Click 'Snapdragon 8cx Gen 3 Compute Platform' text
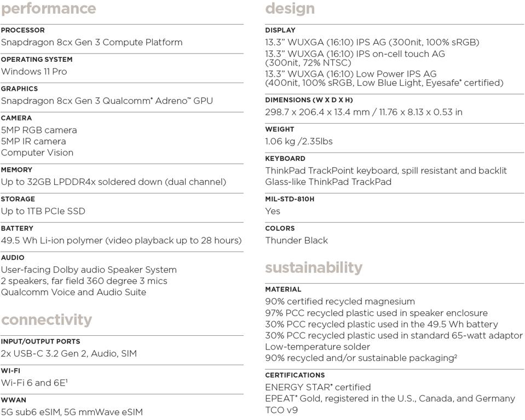The height and width of the screenshot is (420, 525). pyautogui.click(x=91, y=42)
